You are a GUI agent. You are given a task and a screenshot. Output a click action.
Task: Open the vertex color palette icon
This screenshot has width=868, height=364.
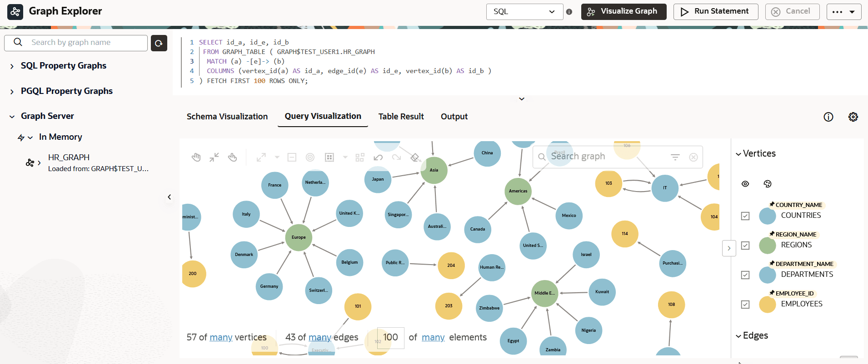768,184
